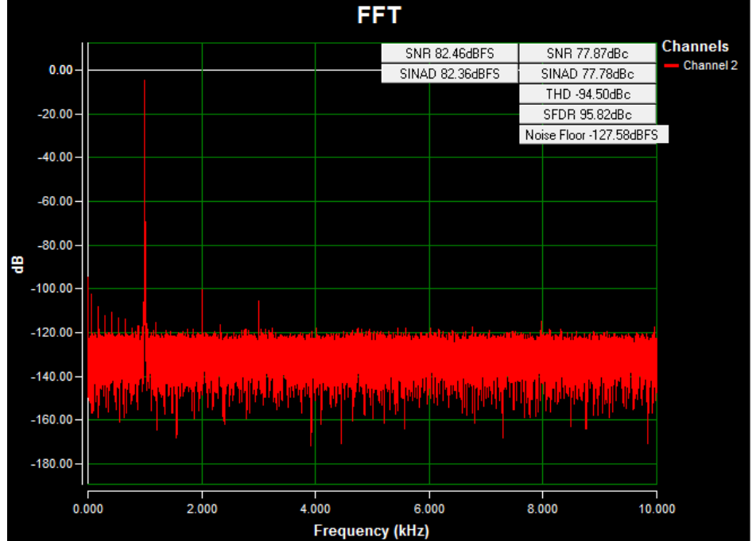This screenshot has height=541, width=756.
Task: Click the third harmonic spike at 3 kHz
Action: tap(259, 316)
